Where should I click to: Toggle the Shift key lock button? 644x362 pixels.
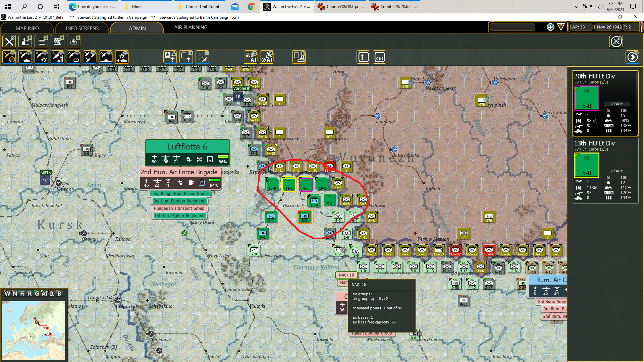363,57
